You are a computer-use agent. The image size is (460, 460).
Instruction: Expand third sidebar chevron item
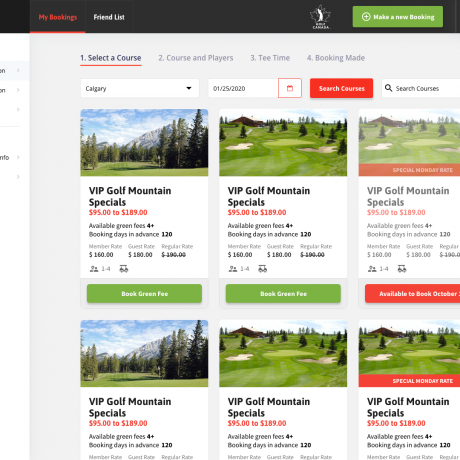(x=18, y=109)
